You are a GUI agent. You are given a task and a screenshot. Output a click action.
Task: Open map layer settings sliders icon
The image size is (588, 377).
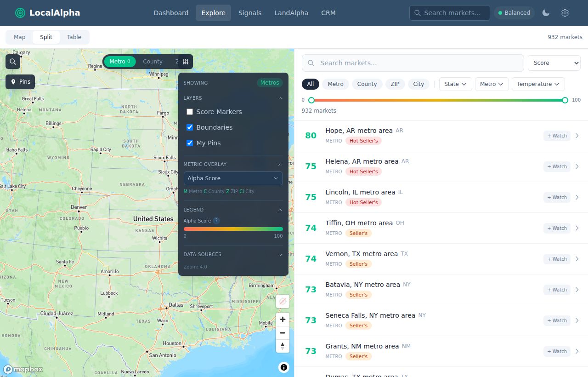[x=186, y=62]
